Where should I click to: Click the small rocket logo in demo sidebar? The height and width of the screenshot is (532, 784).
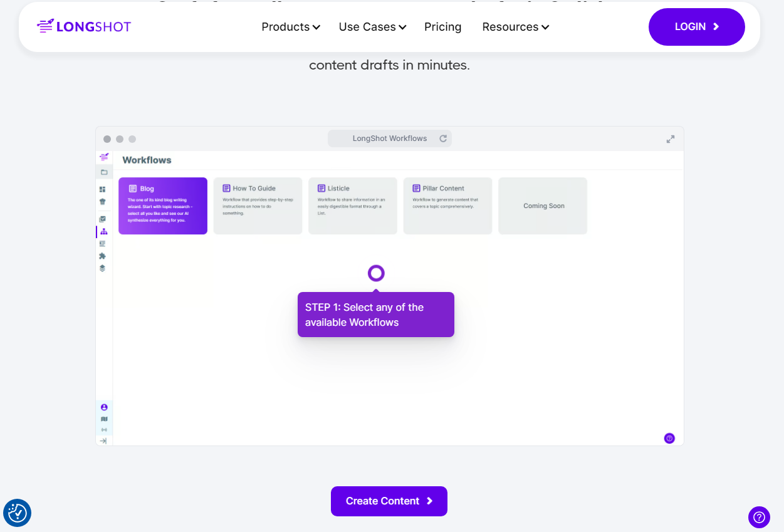(104, 157)
